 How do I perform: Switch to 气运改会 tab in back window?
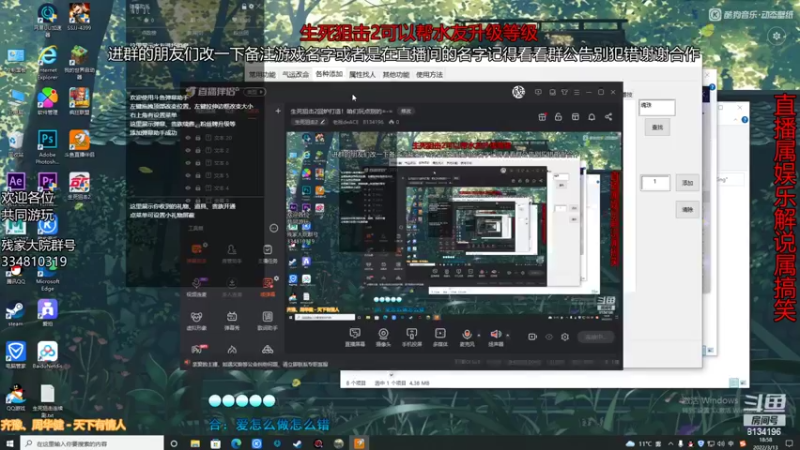click(295, 74)
